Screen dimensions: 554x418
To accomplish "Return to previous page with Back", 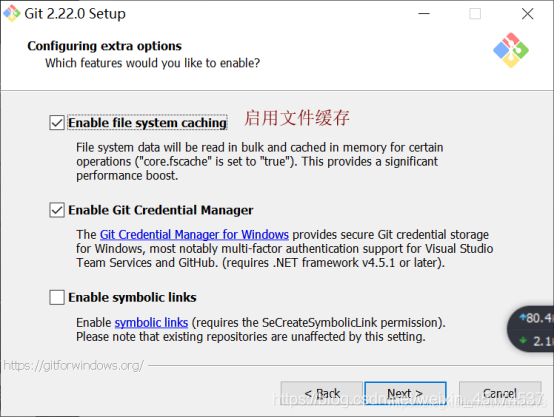I will click(x=322, y=393).
